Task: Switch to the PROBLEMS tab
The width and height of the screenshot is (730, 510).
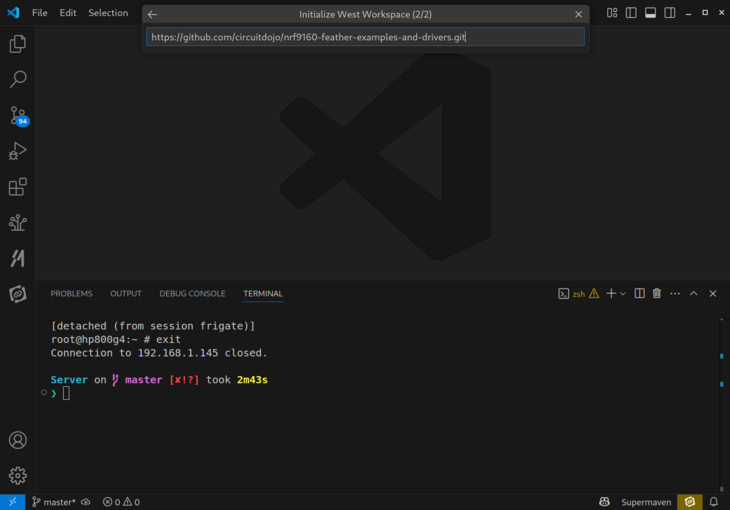Action: coord(71,293)
